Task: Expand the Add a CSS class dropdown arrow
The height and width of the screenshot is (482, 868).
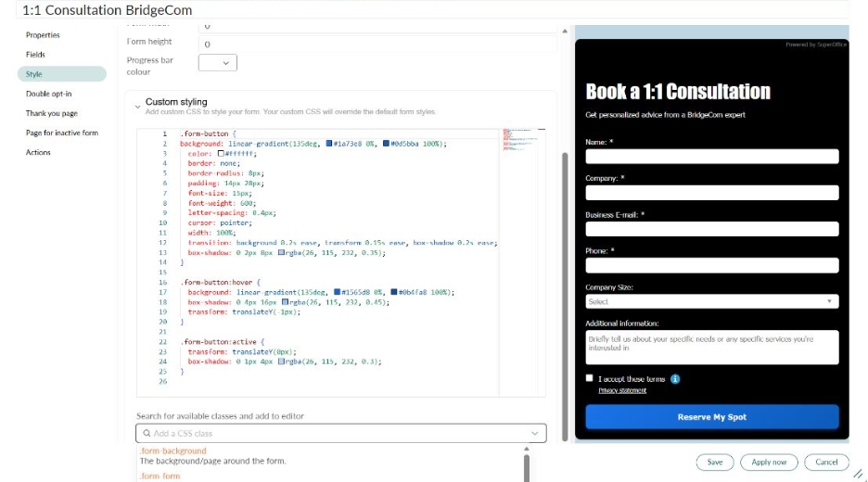Action: [x=534, y=434]
